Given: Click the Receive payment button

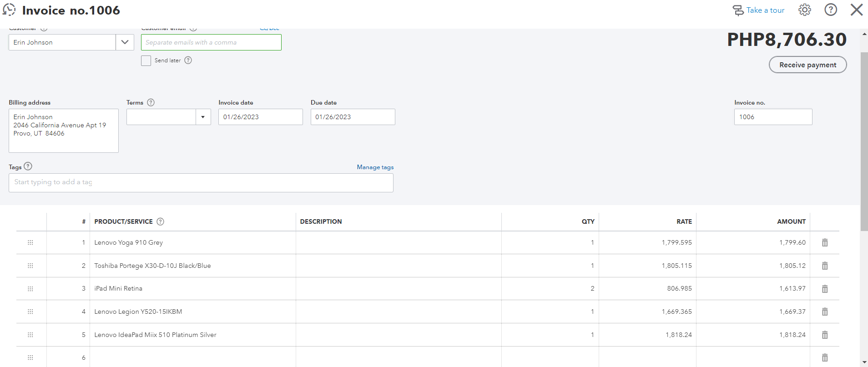Looking at the screenshot, I should click(x=807, y=65).
